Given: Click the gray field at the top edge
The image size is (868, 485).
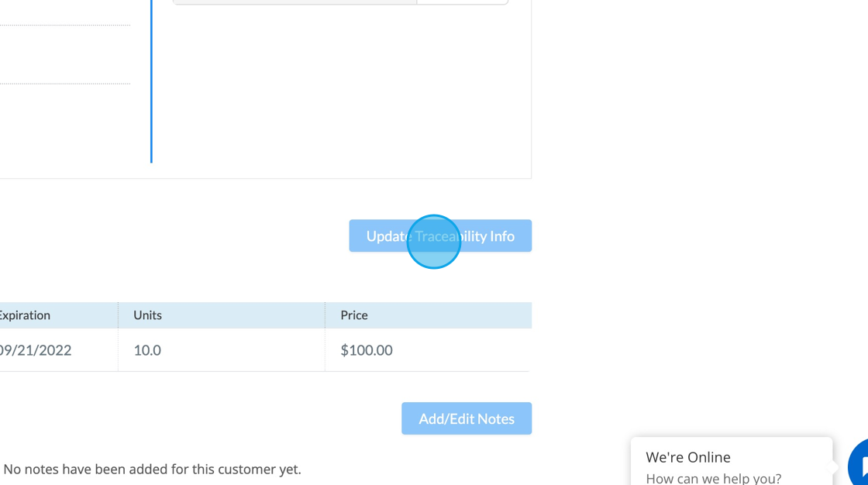Looking at the screenshot, I should 294,2.
